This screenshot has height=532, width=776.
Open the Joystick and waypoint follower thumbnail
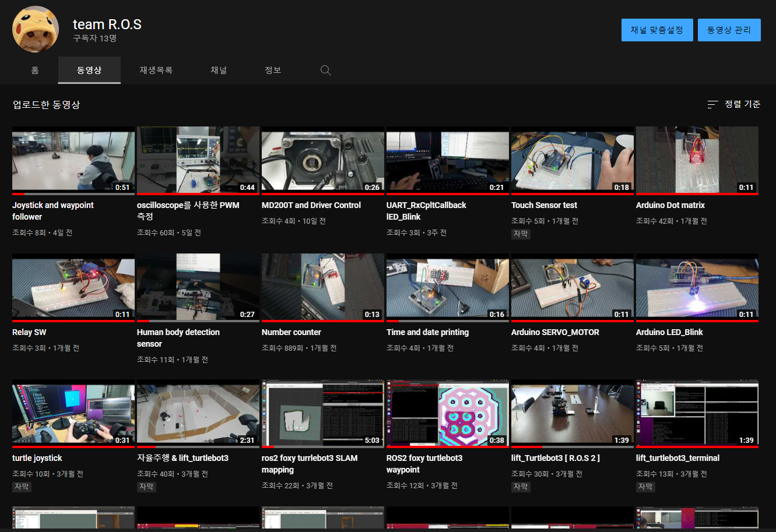(x=73, y=160)
